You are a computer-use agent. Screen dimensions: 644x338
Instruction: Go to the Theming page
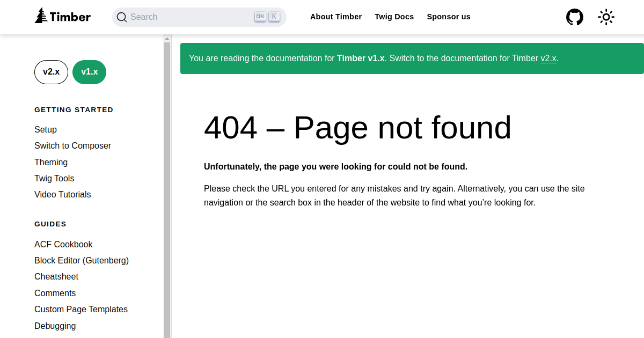pos(51,162)
